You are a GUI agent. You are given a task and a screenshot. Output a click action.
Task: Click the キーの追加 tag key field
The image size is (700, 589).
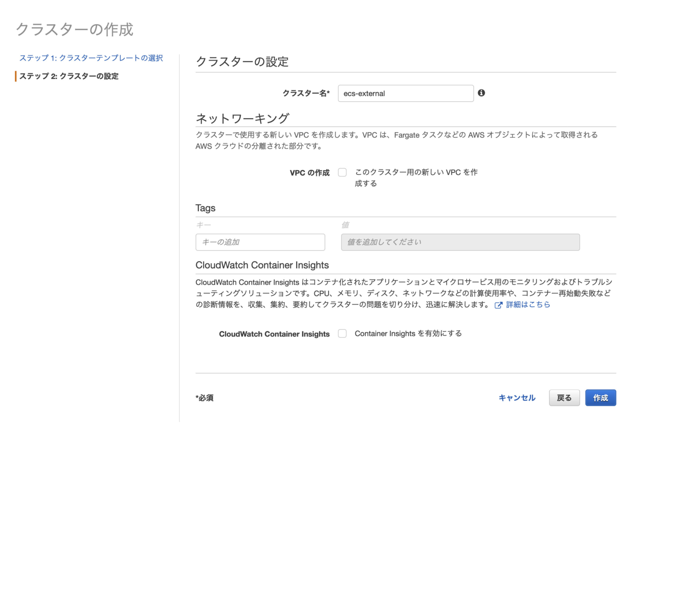tap(260, 242)
